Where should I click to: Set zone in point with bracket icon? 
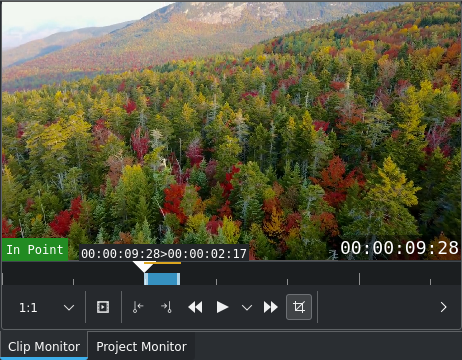pos(138,307)
